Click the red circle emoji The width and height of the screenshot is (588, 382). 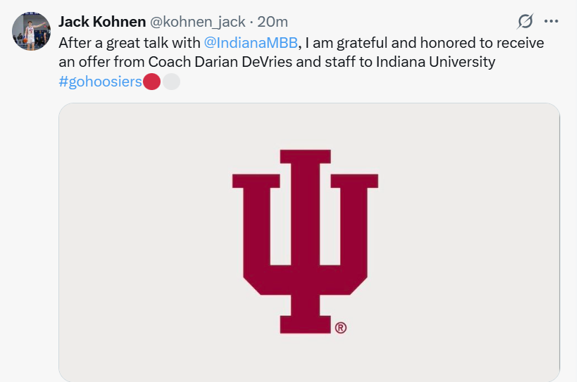(152, 82)
